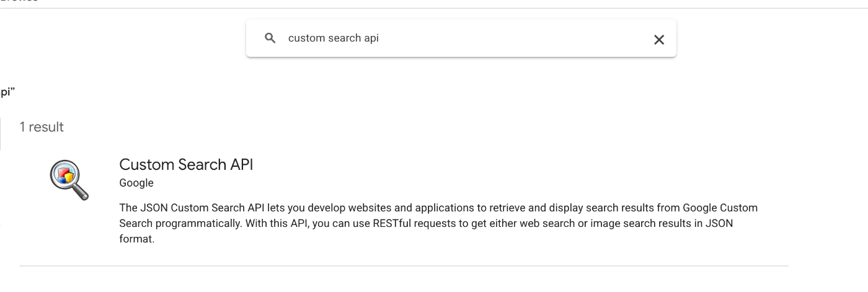Click the "1 result" count text

click(x=42, y=127)
